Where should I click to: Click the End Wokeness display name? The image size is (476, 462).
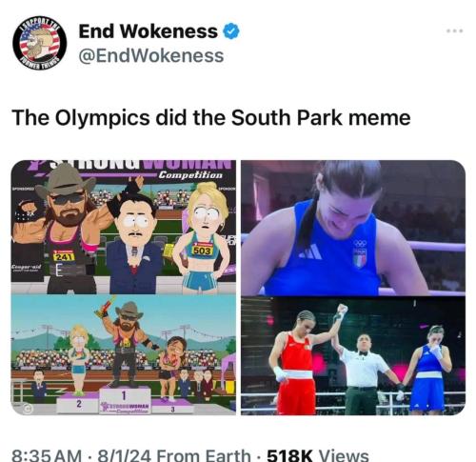point(148,31)
